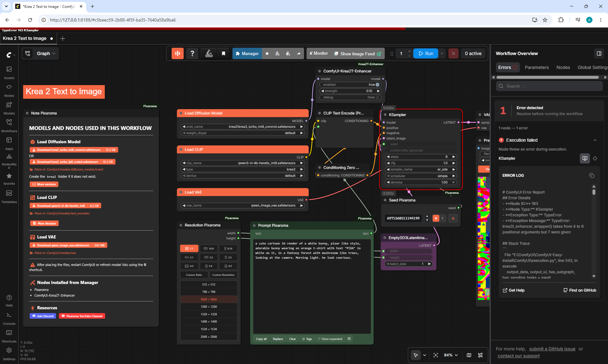Adjust the steps value in KSampler

pyautogui.click(x=421, y=157)
